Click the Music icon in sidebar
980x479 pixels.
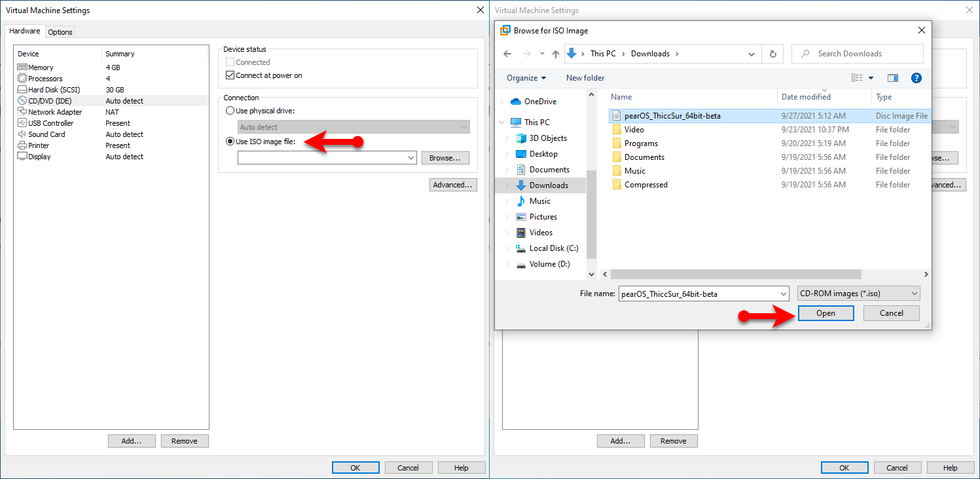(x=521, y=201)
